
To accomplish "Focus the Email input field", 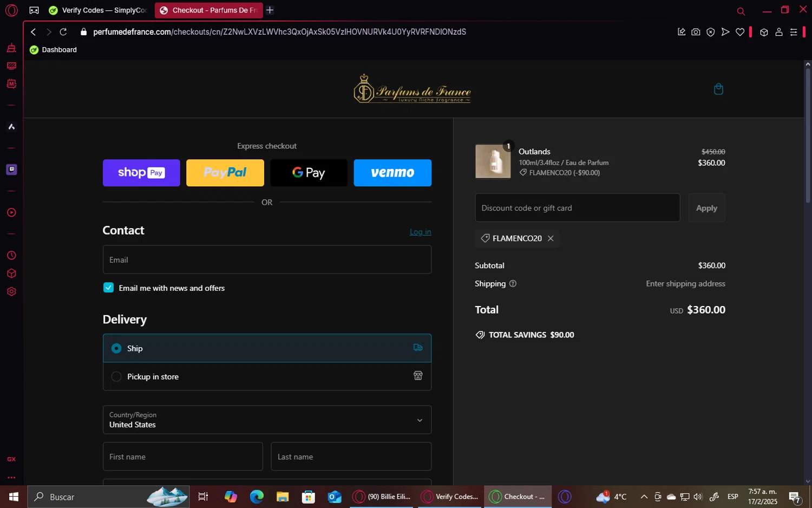I will point(267,259).
